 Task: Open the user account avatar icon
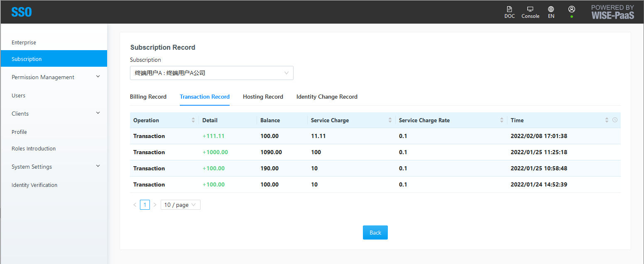pyautogui.click(x=572, y=9)
